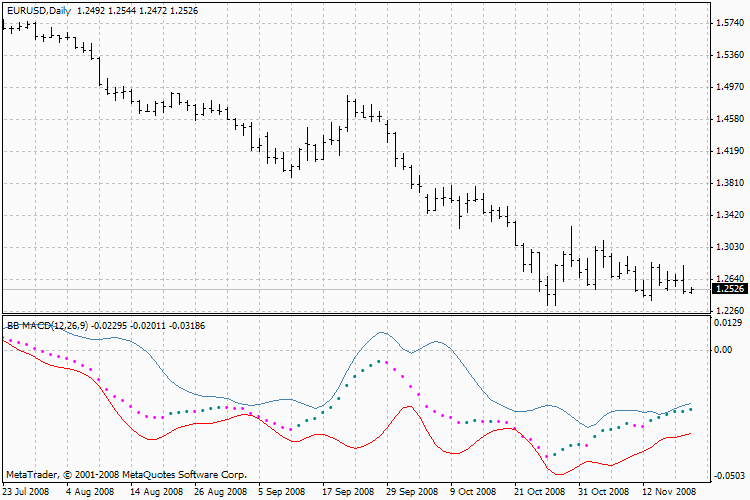The width and height of the screenshot is (750, 500).
Task: Click the 0.0129 indicator scale value
Action: [x=726, y=321]
